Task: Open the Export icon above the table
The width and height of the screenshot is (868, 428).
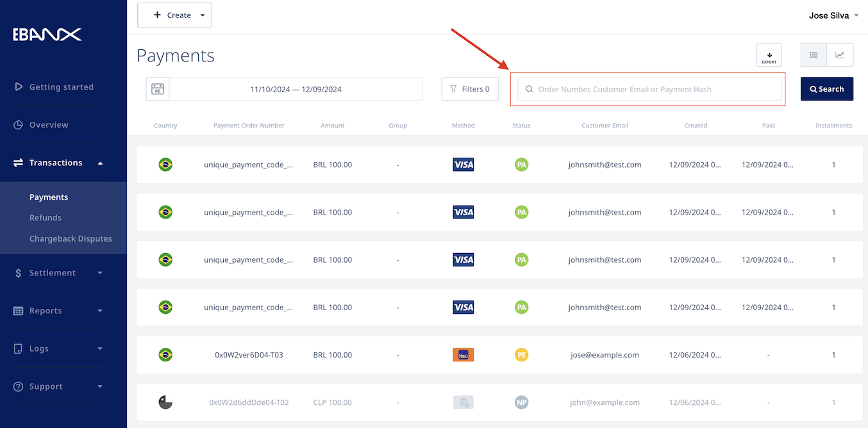Action: 769,55
